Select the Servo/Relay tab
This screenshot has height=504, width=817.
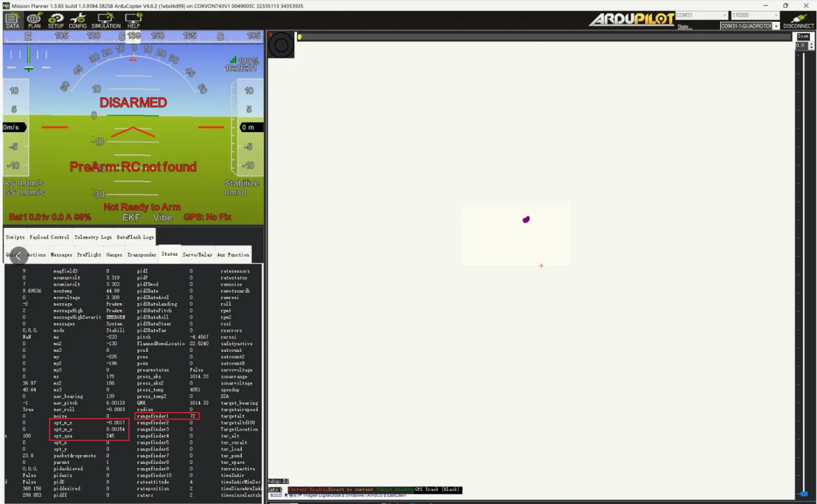pos(197,255)
